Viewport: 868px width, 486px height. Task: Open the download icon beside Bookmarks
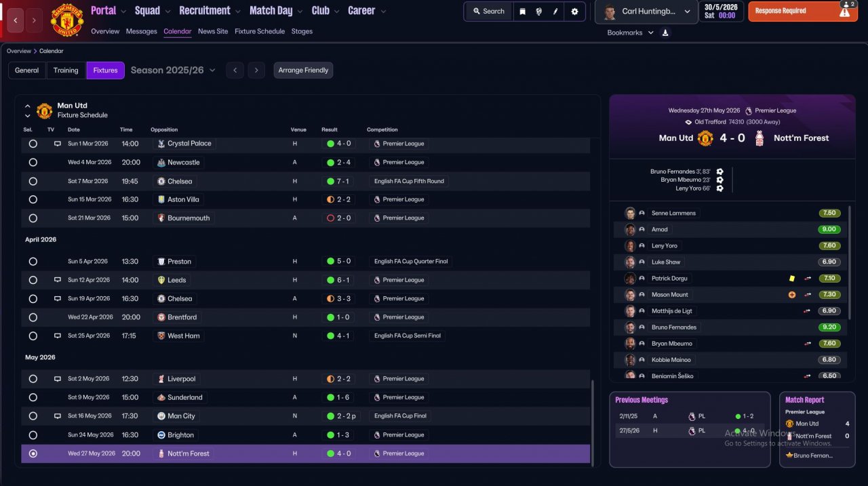665,33
